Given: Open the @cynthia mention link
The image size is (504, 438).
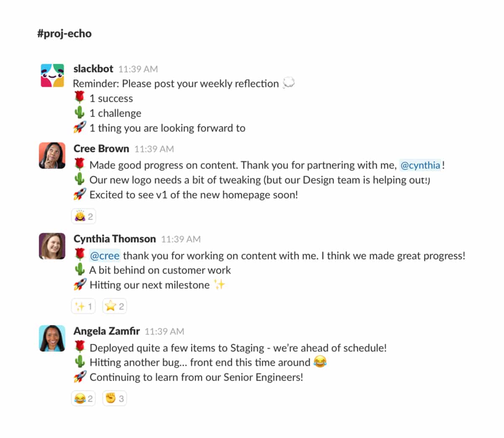Looking at the screenshot, I should (x=420, y=165).
